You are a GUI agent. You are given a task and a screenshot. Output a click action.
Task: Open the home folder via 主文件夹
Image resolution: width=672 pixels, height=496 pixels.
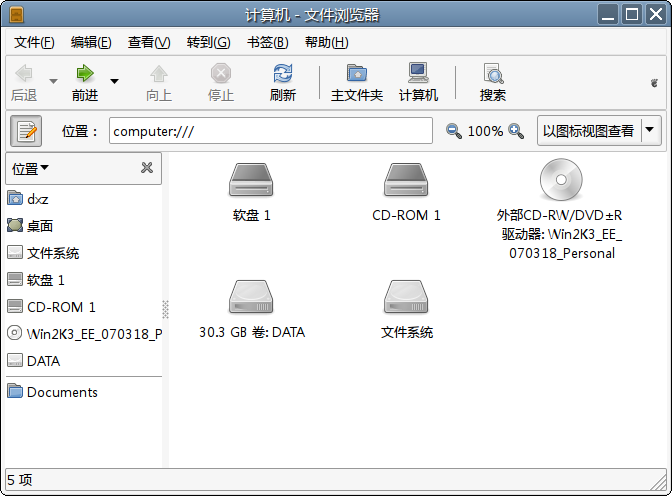[x=357, y=83]
